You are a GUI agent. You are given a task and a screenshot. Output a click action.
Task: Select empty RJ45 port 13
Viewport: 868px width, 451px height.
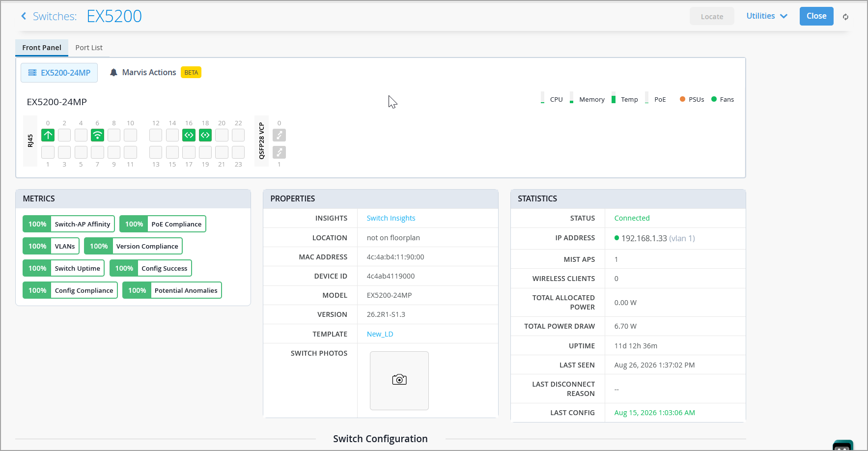tap(156, 152)
